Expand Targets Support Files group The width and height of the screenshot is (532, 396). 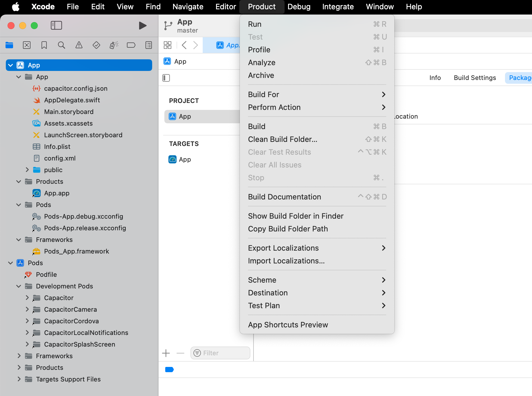tap(19, 379)
